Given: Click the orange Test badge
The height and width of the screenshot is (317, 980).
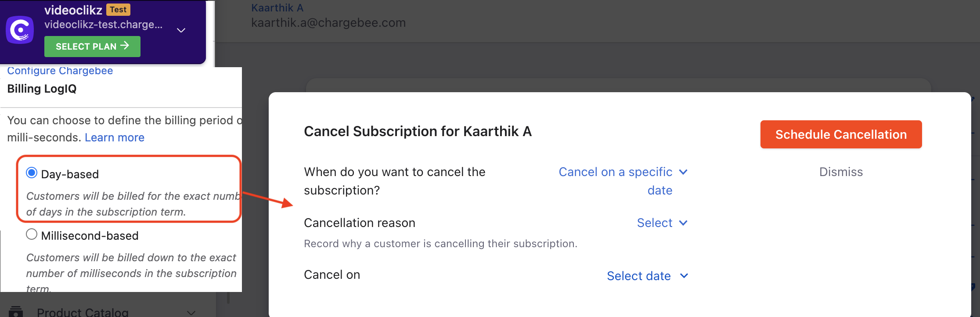Looking at the screenshot, I should click(118, 10).
